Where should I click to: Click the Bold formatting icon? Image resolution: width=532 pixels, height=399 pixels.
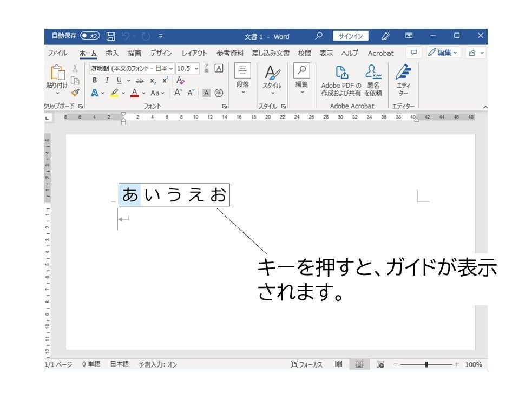point(95,80)
